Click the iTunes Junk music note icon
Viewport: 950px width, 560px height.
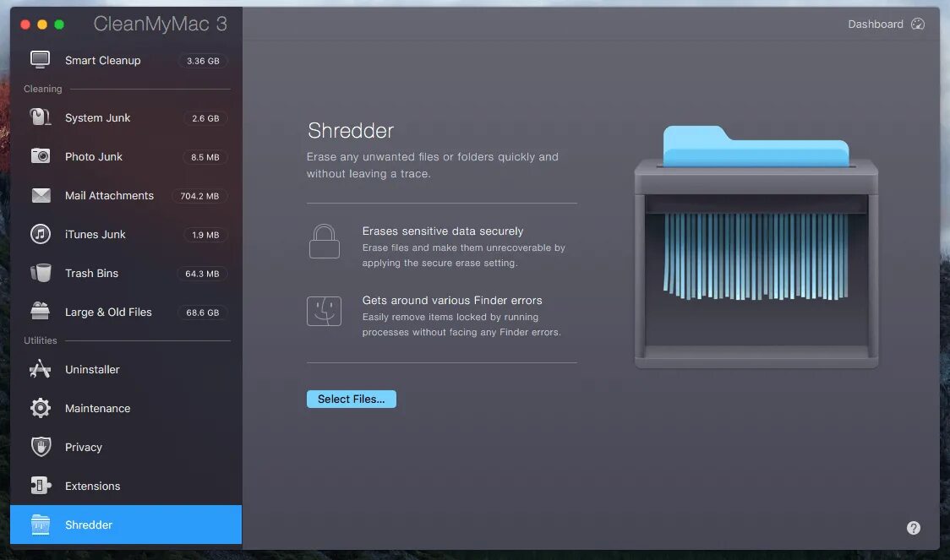tap(41, 234)
